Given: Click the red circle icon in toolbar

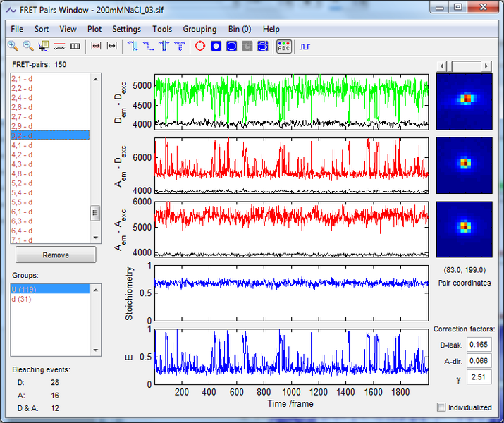Looking at the screenshot, I should coord(199,47).
